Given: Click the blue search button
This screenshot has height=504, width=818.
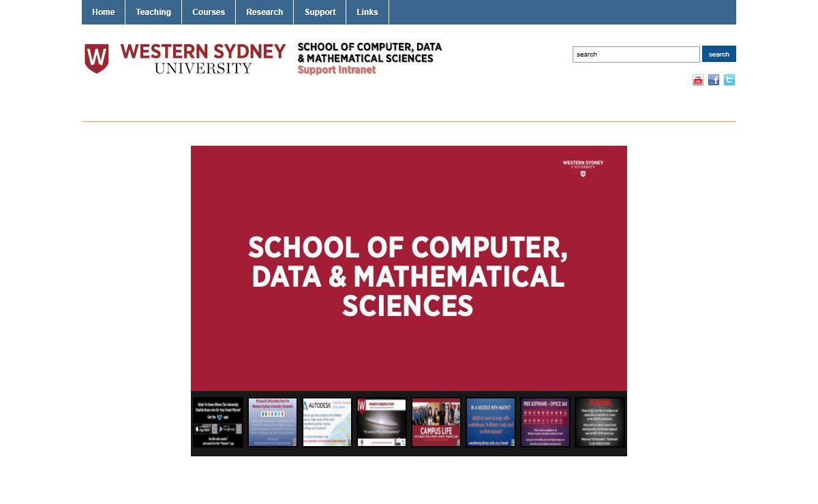Looking at the screenshot, I should point(719,54).
